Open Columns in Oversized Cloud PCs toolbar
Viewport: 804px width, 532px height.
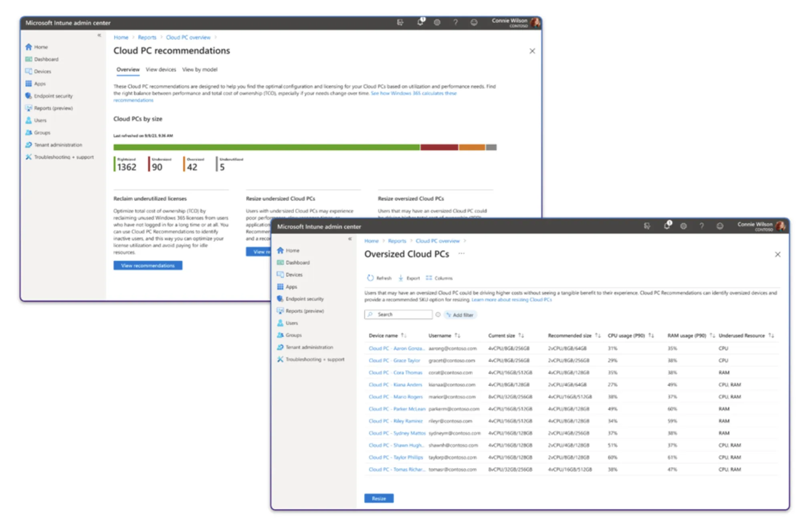tap(439, 278)
